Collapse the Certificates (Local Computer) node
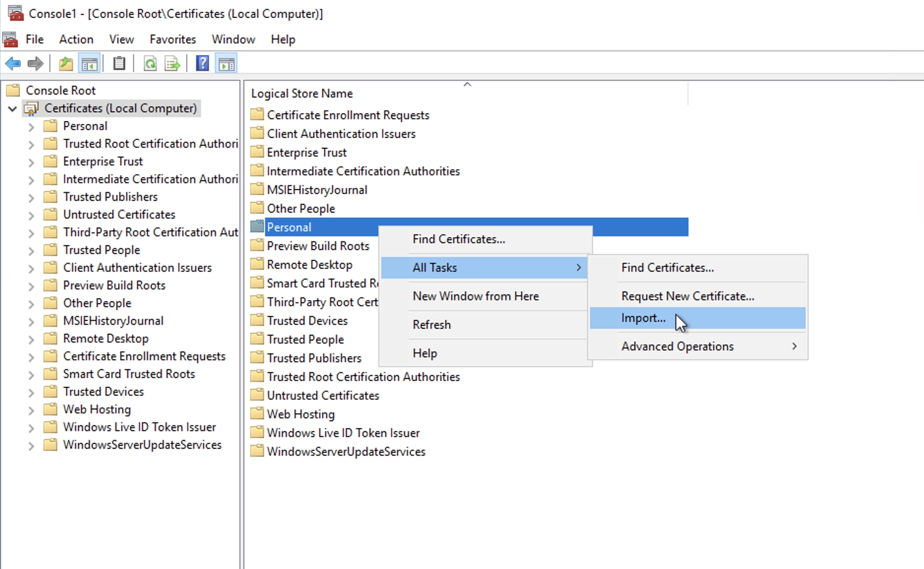 click(12, 109)
